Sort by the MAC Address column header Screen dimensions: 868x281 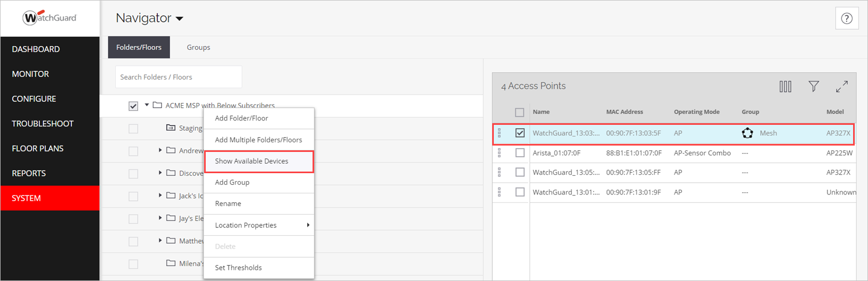click(625, 112)
